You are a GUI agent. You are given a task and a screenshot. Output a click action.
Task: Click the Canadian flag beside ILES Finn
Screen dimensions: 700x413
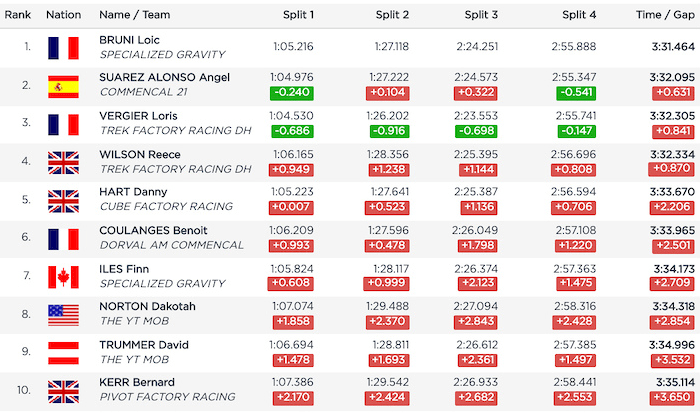click(63, 276)
